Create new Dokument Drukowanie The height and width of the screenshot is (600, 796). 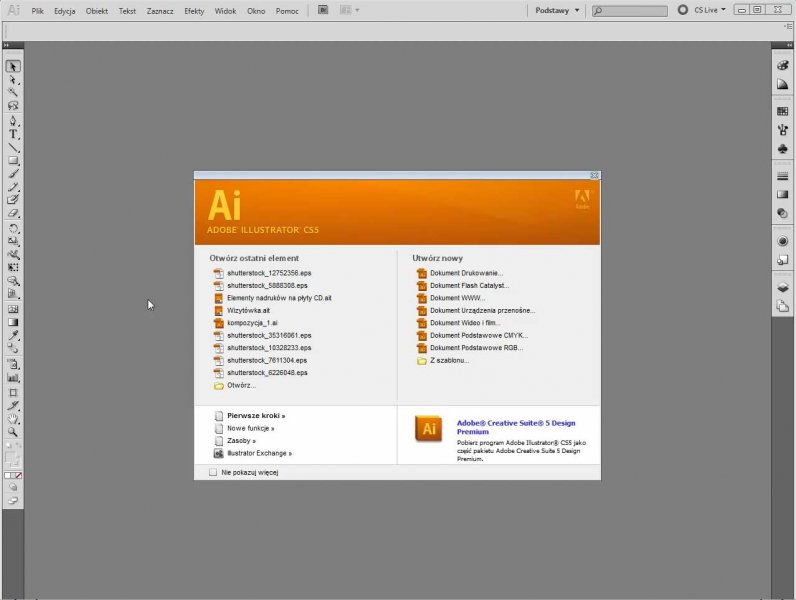[466, 272]
